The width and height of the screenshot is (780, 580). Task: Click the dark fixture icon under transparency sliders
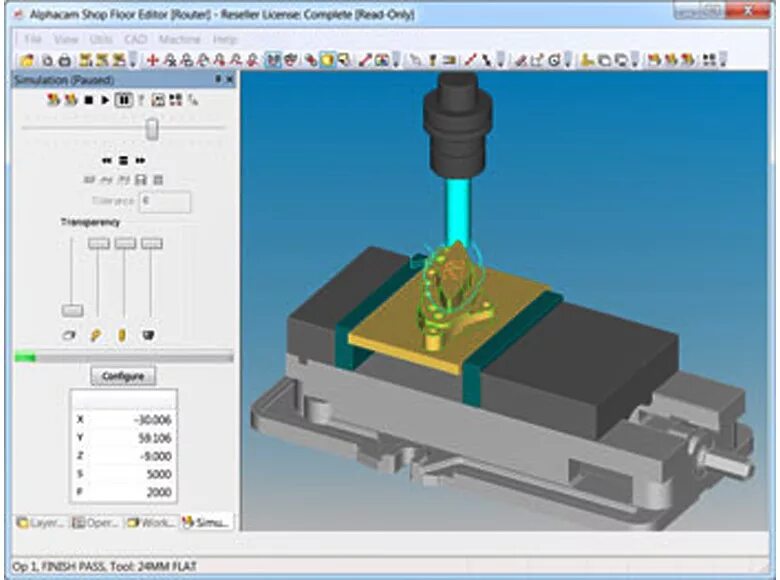pos(148,335)
